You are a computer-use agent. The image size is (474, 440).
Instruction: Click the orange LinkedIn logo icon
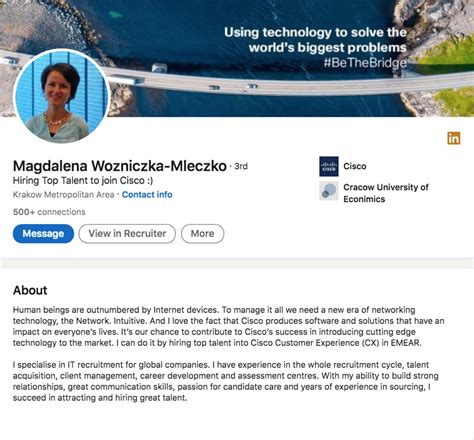pyautogui.click(x=454, y=138)
